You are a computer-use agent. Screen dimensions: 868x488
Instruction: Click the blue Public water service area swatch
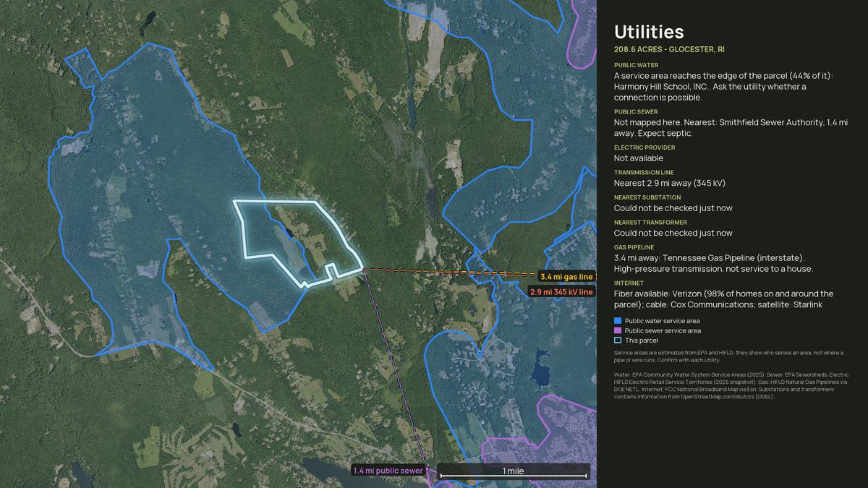click(618, 320)
